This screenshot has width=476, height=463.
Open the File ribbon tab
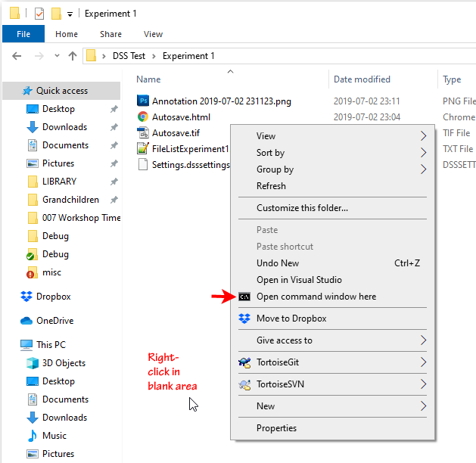coord(23,34)
